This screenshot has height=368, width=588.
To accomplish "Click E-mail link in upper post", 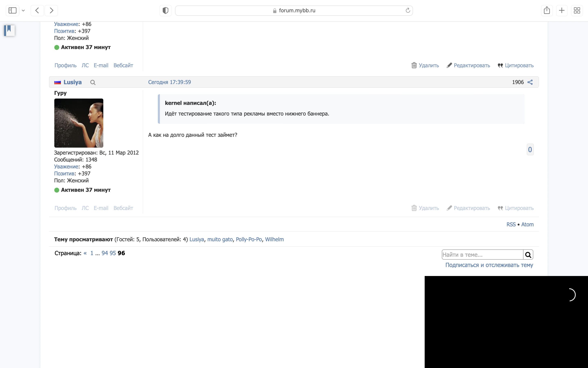I will coord(101,65).
